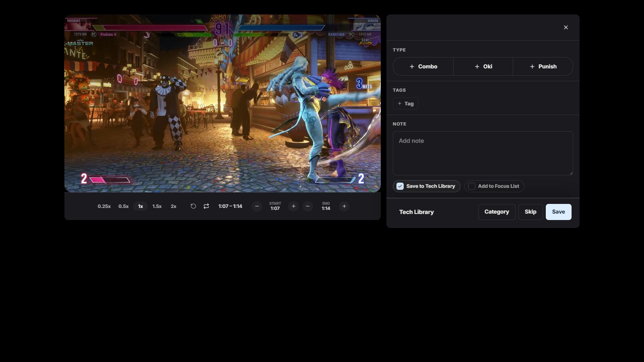Viewport: 644px width, 362px height.
Task: Set playback speed to 0.25x
Action: pos(104,206)
